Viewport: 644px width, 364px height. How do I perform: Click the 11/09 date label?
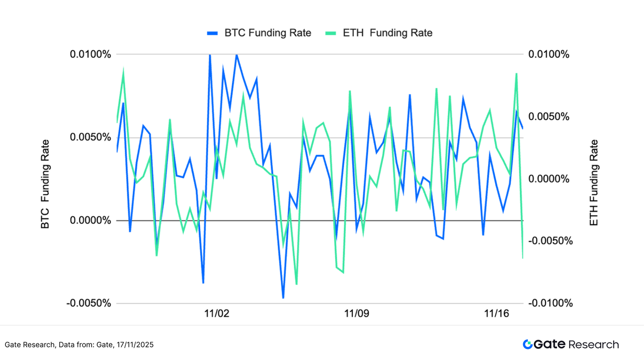(x=357, y=314)
